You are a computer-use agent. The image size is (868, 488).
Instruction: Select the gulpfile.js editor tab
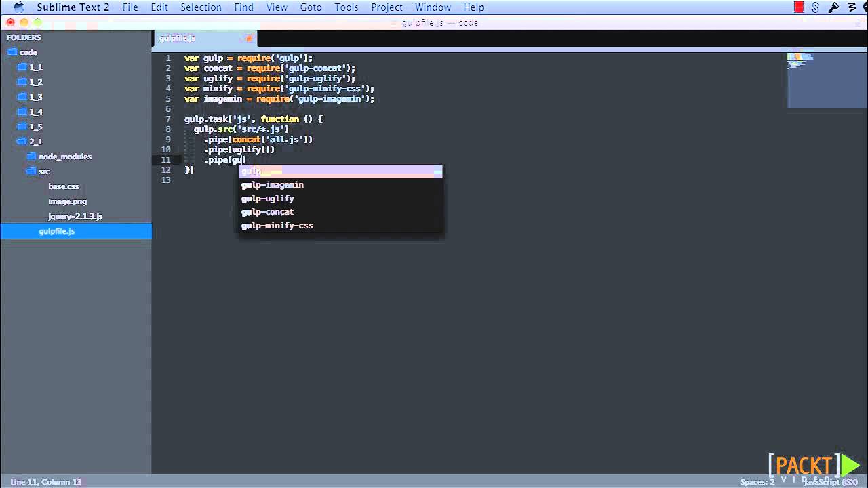coord(203,39)
